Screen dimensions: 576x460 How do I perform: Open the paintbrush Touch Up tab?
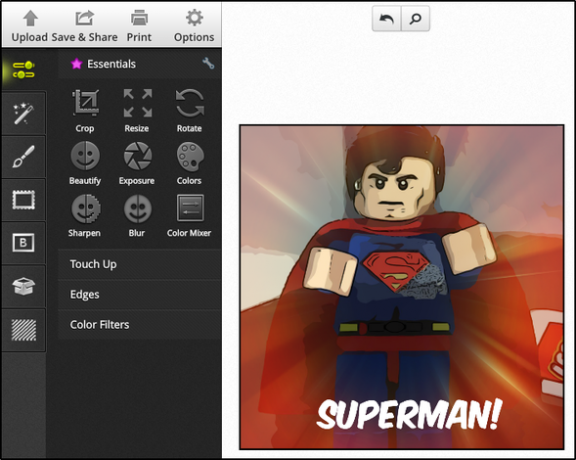point(24,157)
